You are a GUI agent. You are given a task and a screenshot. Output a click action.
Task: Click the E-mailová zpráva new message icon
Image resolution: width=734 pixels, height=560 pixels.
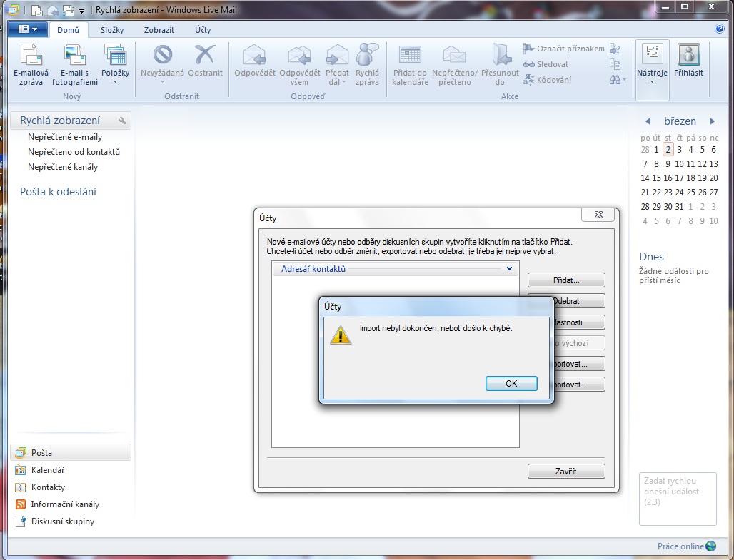click(31, 55)
